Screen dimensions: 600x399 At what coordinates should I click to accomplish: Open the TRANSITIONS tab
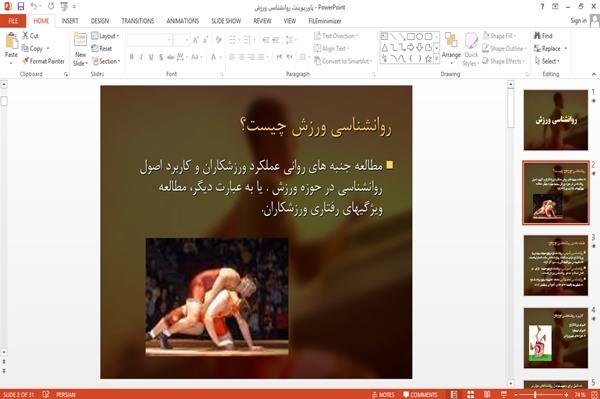point(138,21)
